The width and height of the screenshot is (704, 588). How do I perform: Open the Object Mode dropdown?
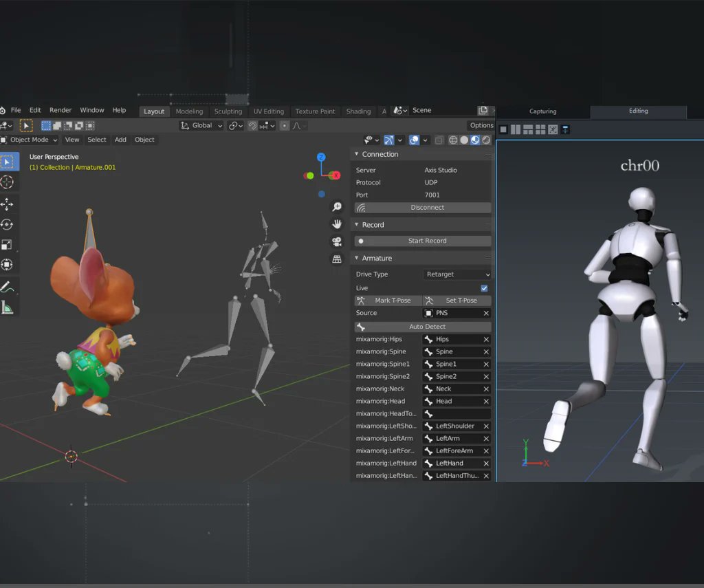29,140
